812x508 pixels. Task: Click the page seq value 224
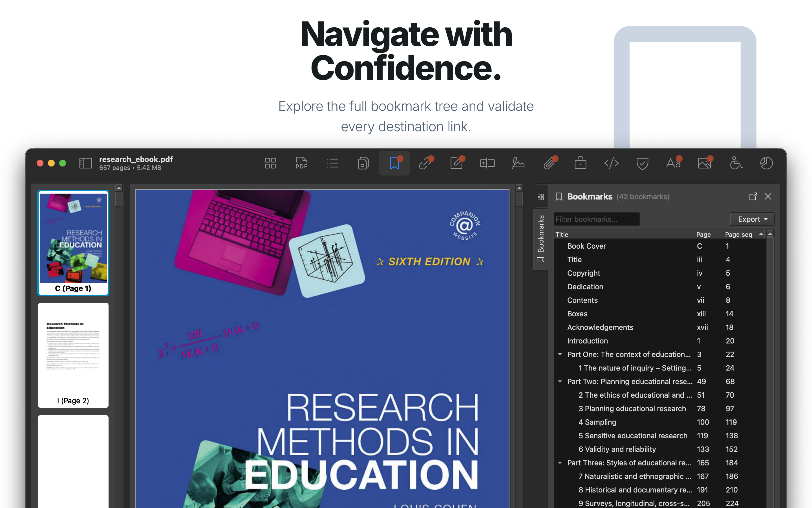point(732,503)
